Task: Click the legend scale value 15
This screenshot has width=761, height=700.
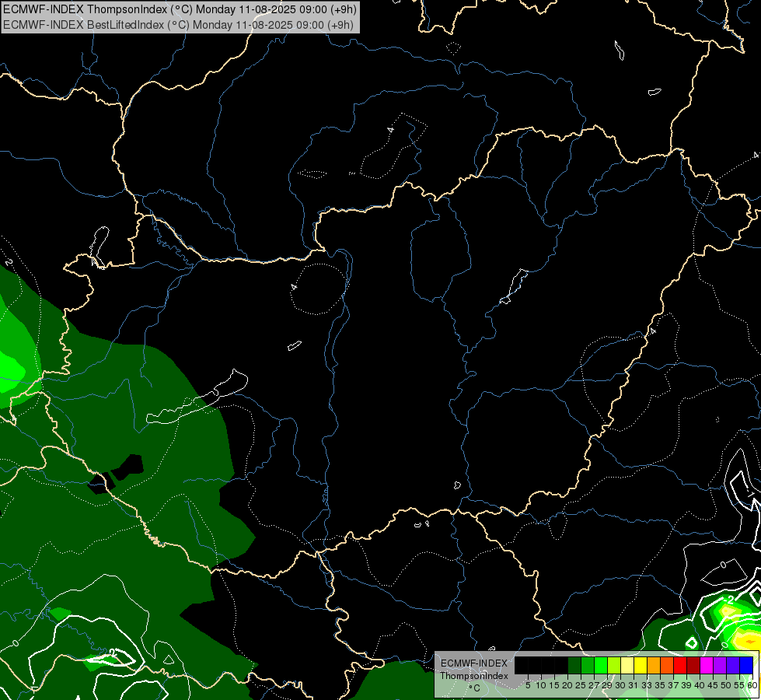Action: 554,685
